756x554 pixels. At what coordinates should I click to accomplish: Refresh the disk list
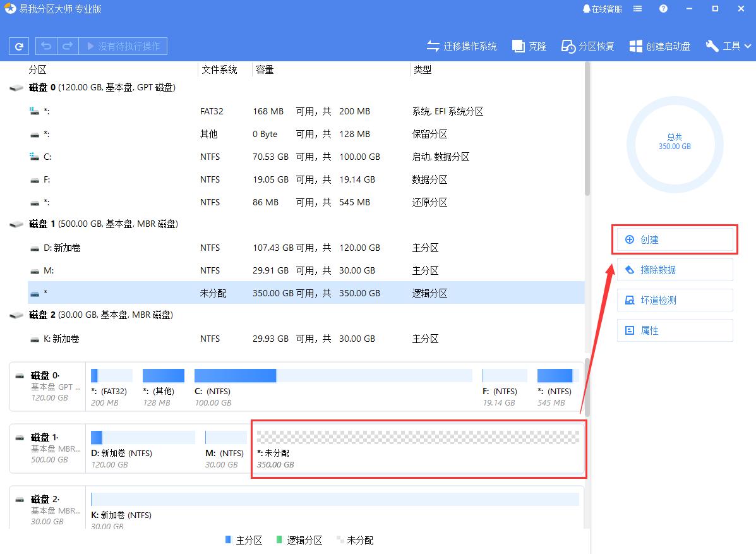click(x=18, y=45)
